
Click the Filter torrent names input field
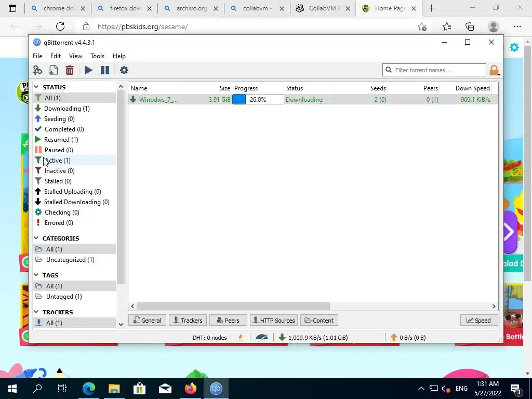(x=434, y=70)
